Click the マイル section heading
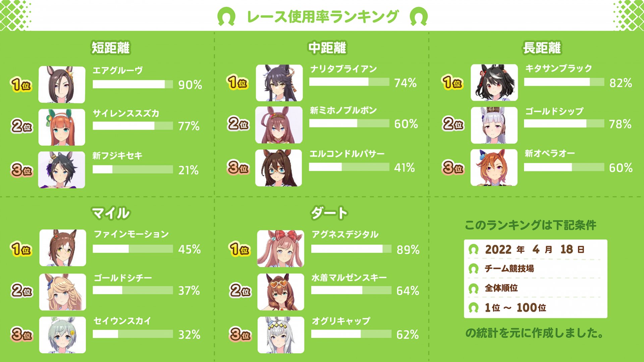 (x=111, y=213)
